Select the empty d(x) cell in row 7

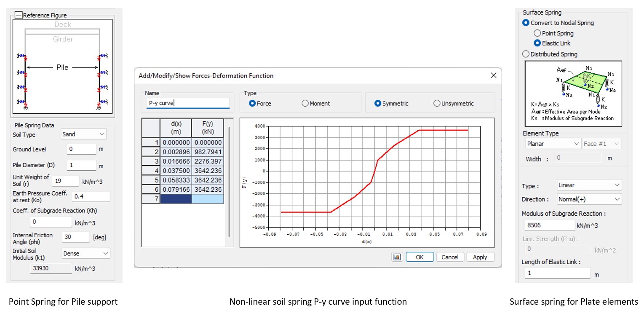pyautogui.click(x=176, y=198)
